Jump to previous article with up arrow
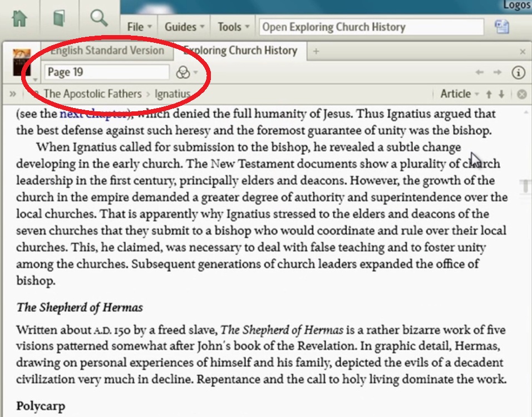Viewport: 532px width, 417px height. [489, 94]
